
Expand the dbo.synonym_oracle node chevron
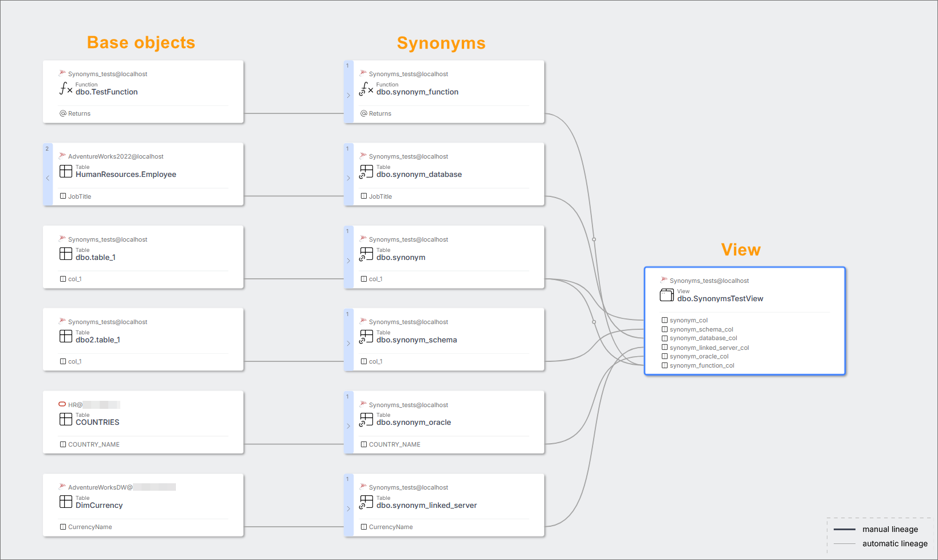point(348,426)
